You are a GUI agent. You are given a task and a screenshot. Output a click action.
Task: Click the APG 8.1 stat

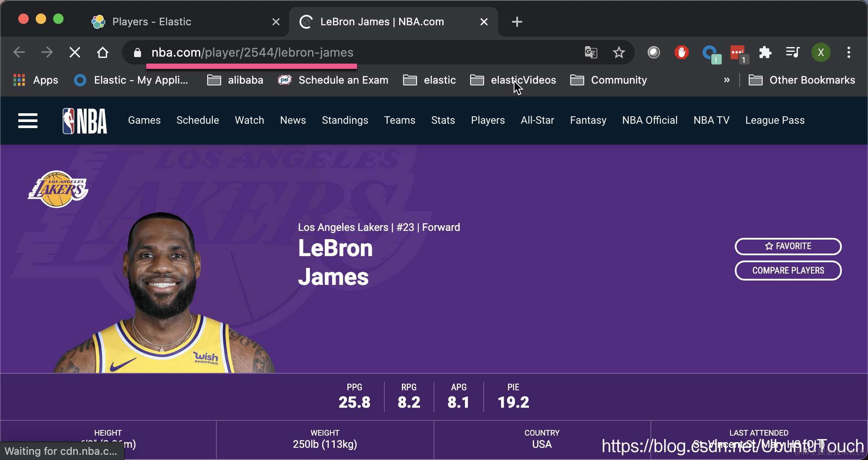(x=458, y=396)
